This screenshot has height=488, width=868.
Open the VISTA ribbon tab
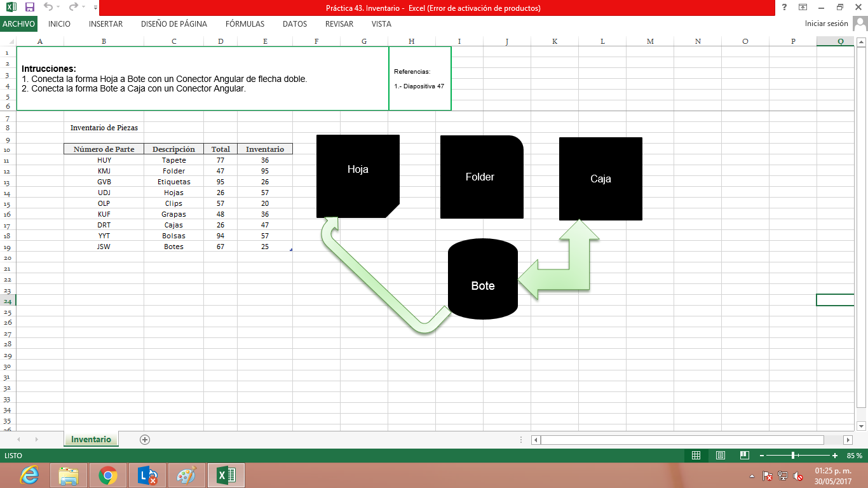381,24
